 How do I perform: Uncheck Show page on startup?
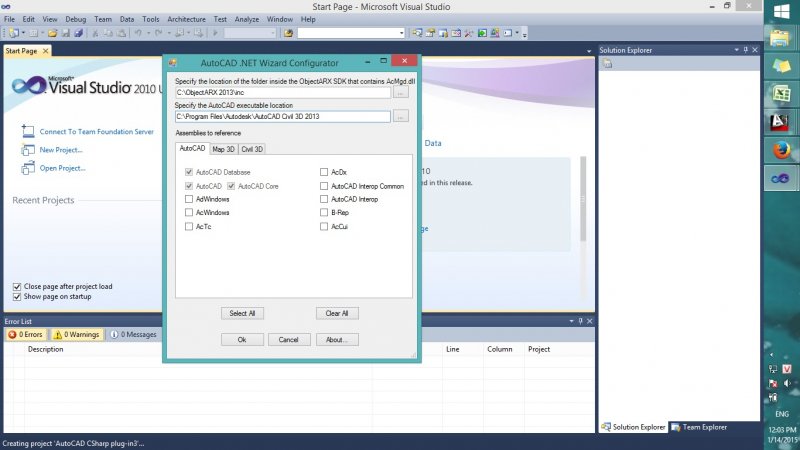[x=17, y=296]
